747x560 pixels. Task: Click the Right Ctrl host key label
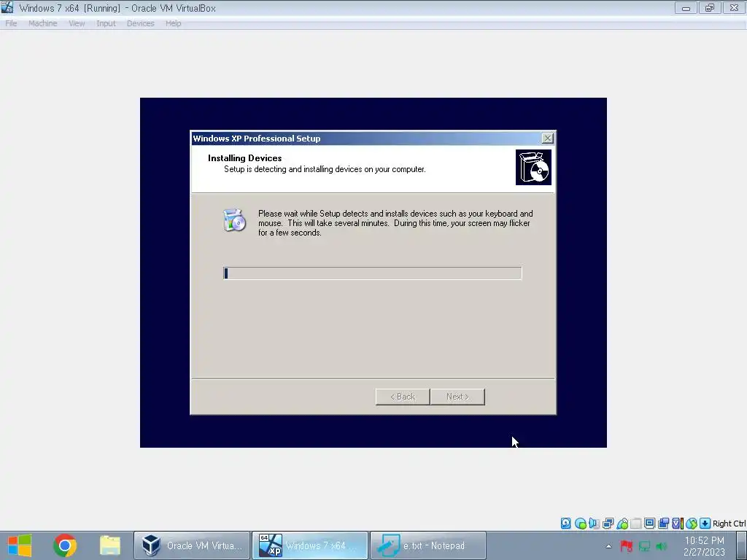pyautogui.click(x=729, y=524)
